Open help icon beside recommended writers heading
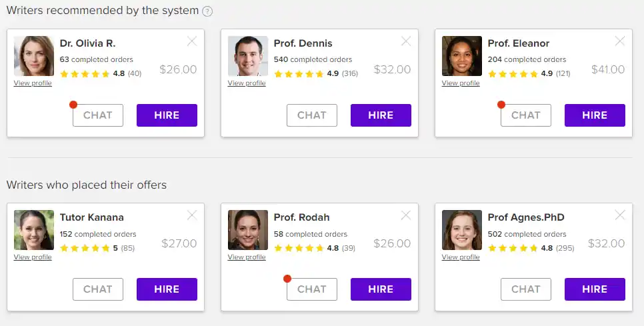Viewport: 644px width, 326px height. pyautogui.click(x=207, y=11)
